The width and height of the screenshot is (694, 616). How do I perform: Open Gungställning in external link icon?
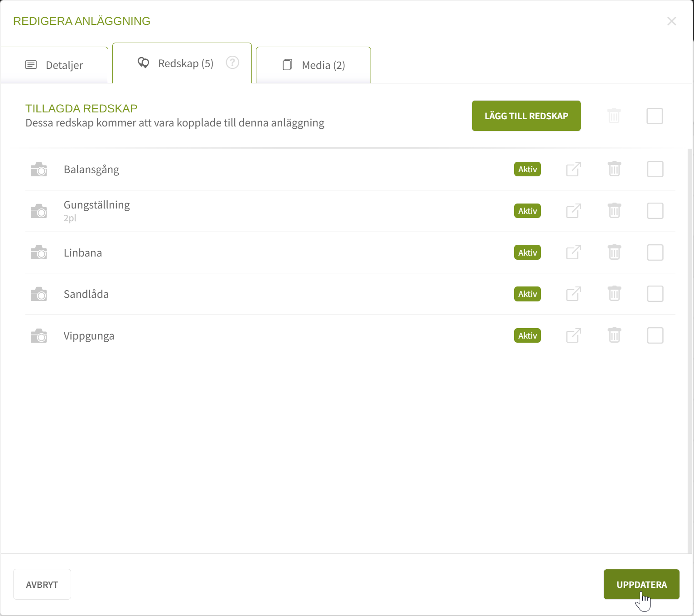(574, 211)
